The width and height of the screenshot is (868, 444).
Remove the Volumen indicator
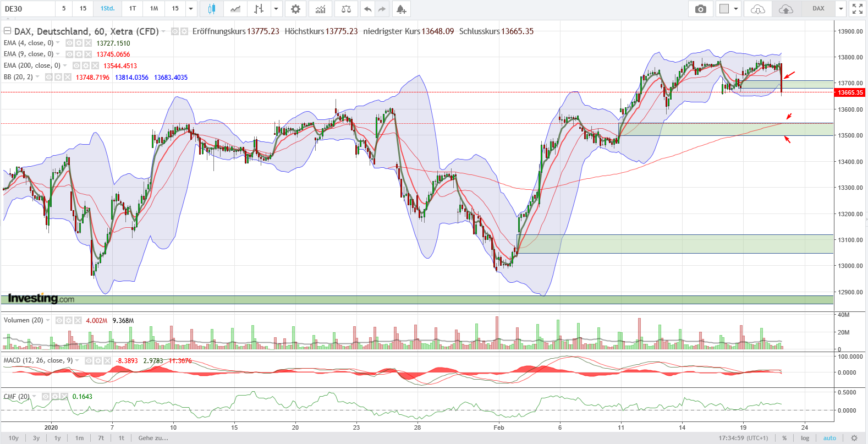tap(78, 320)
